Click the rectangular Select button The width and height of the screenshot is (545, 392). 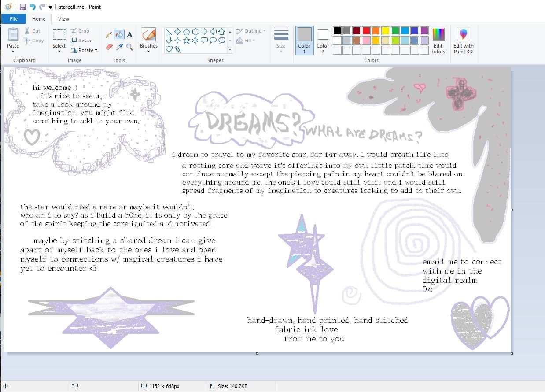click(59, 37)
